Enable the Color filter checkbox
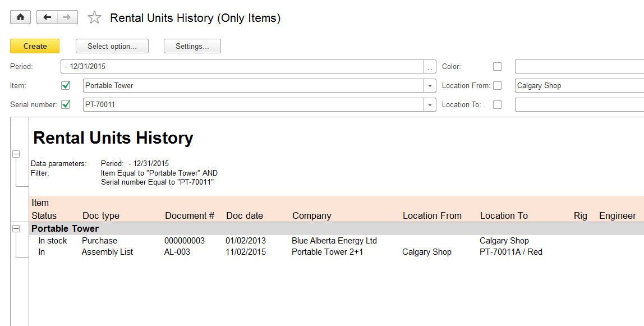 coord(497,67)
